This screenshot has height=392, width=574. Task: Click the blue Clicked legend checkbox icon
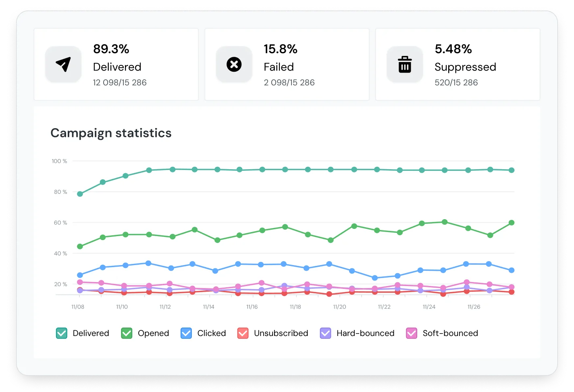coord(186,333)
